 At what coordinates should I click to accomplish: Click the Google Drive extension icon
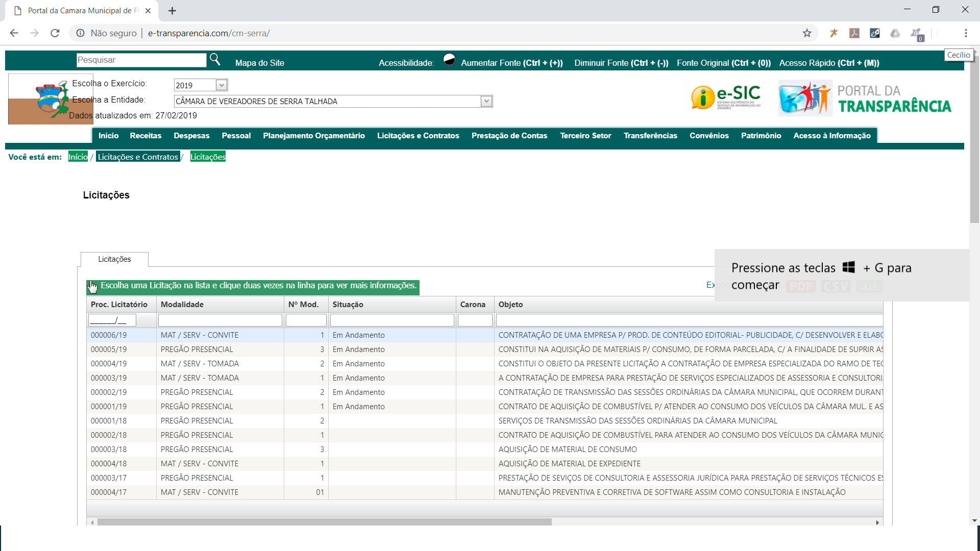click(895, 33)
